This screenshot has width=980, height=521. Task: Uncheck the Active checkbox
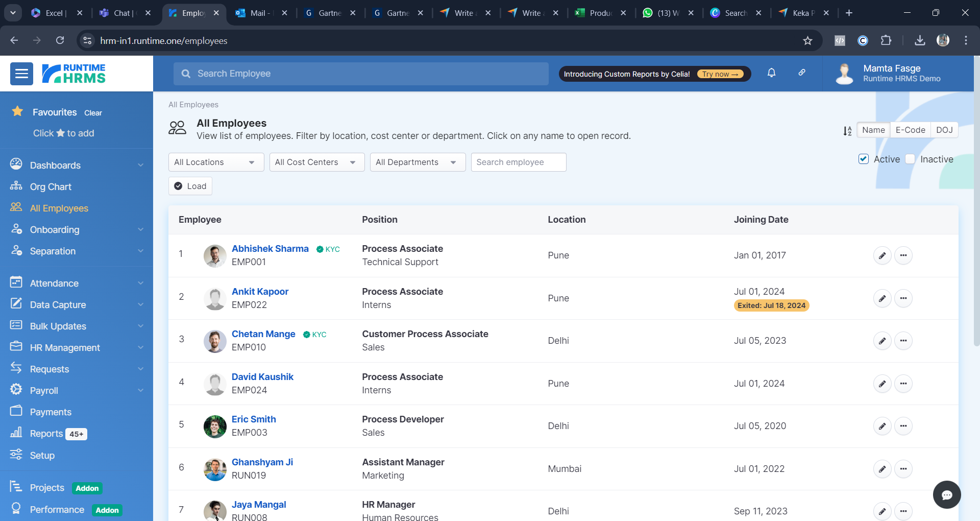tap(864, 159)
